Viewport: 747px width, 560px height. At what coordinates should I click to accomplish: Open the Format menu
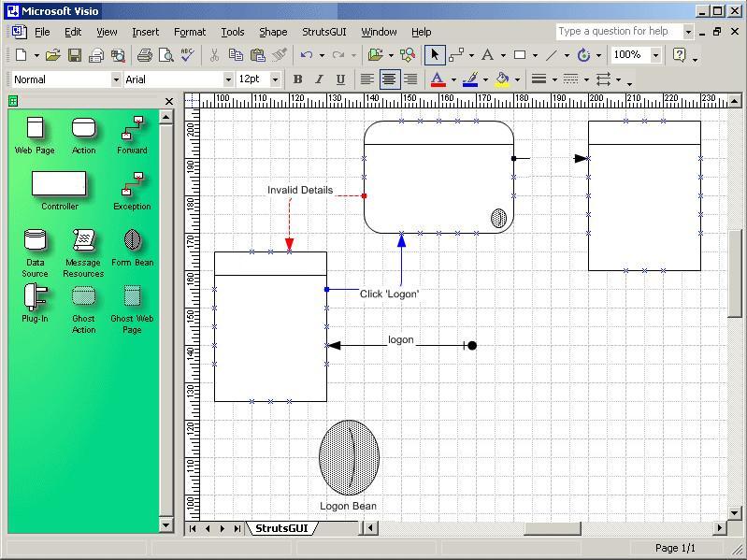(x=190, y=32)
